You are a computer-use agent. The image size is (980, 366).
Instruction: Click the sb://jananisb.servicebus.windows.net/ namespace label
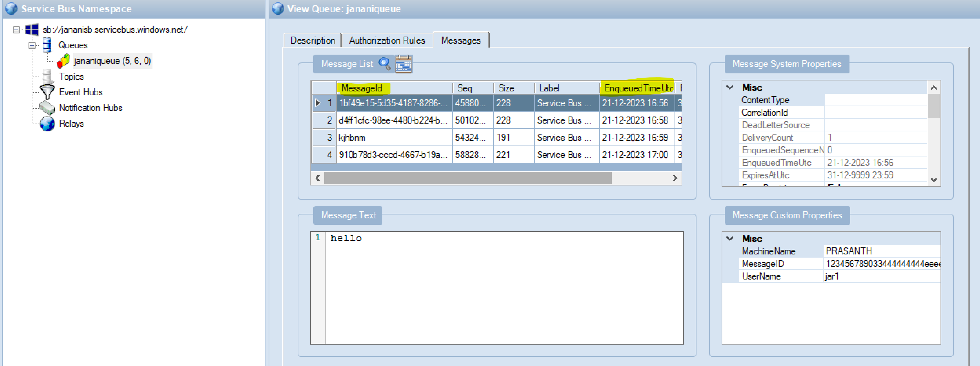pos(115,30)
